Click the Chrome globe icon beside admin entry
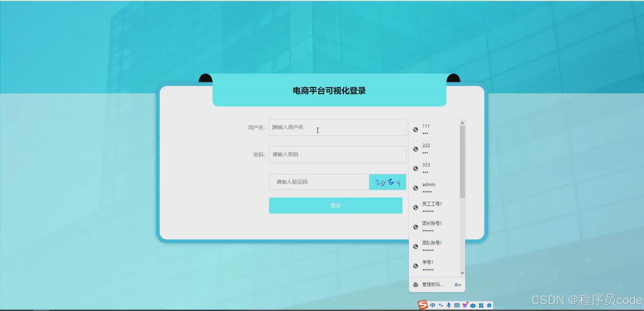Viewport: 644px width, 311px height. (415, 188)
